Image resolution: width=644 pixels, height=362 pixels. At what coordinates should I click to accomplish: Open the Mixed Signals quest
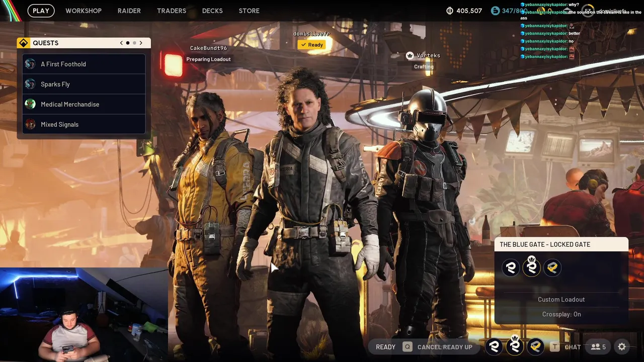click(x=84, y=124)
